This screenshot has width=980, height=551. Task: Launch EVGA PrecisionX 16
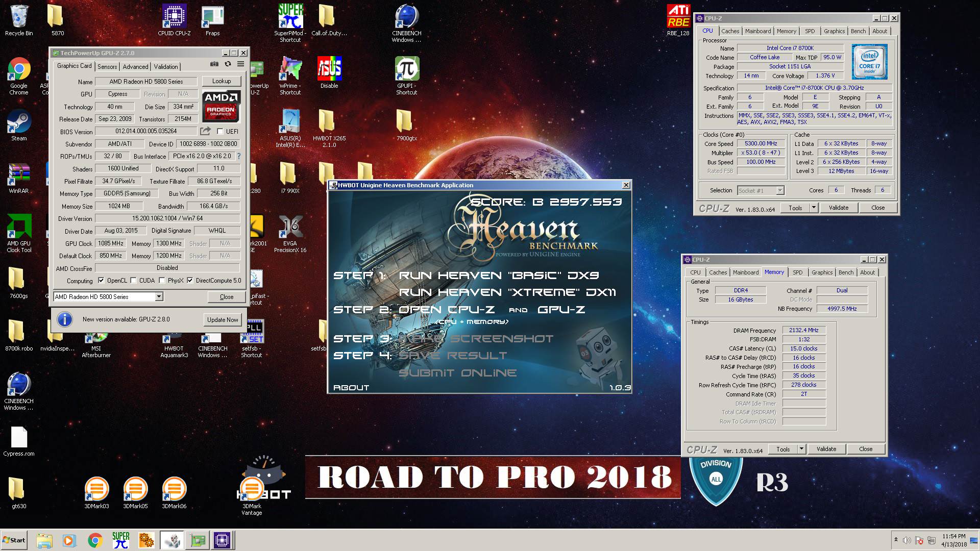pyautogui.click(x=290, y=233)
